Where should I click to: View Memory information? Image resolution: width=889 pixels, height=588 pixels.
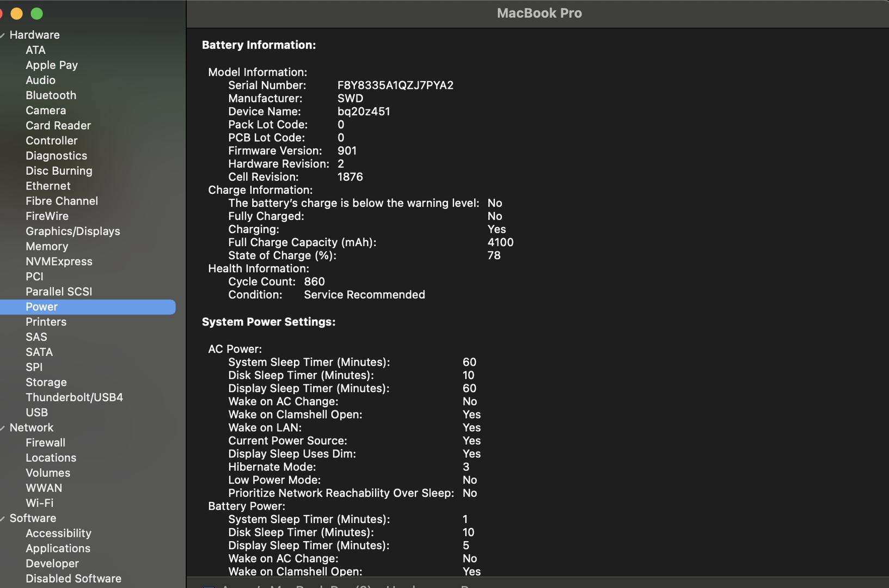click(47, 246)
